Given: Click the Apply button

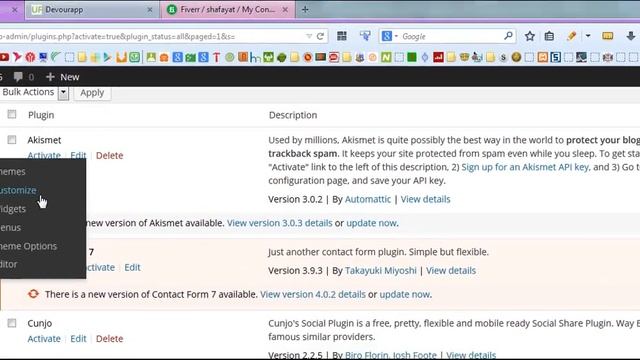Looking at the screenshot, I should coord(92,93).
